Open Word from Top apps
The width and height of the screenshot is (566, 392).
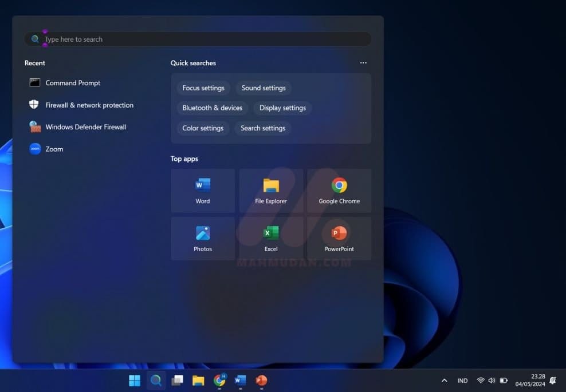pos(203,191)
